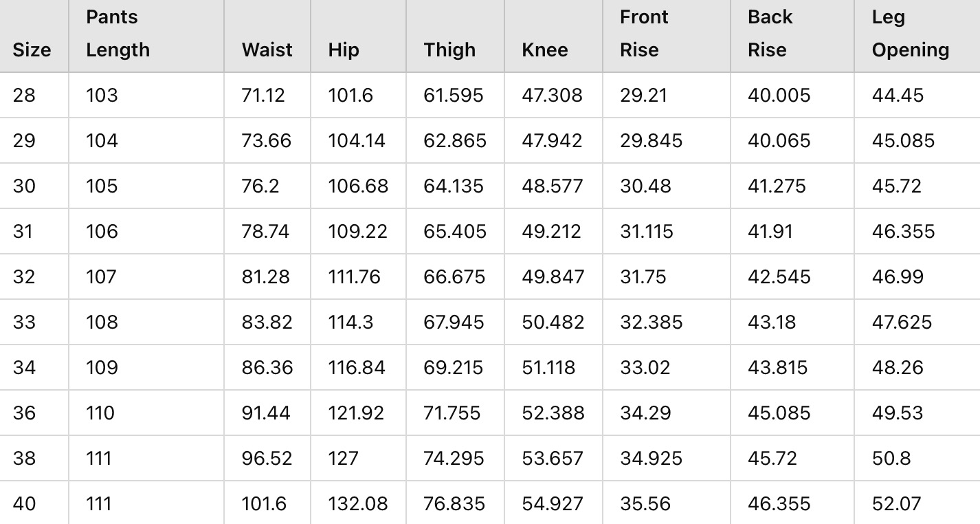This screenshot has width=980, height=524.
Task: Click front rise value 33.02 cell
Action: point(645,368)
